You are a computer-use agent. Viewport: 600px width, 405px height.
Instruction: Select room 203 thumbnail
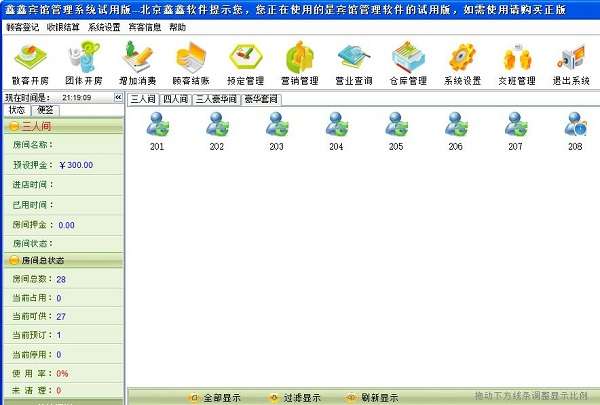pyautogui.click(x=277, y=131)
